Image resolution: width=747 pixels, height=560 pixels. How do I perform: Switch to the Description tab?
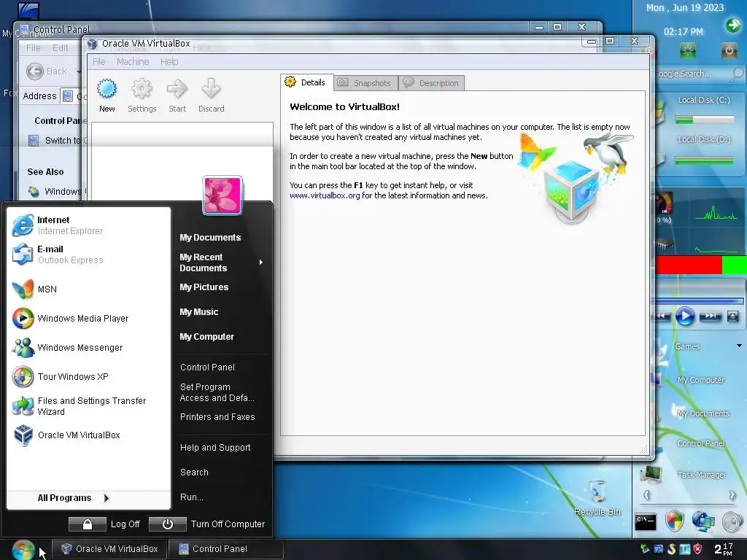(x=432, y=83)
